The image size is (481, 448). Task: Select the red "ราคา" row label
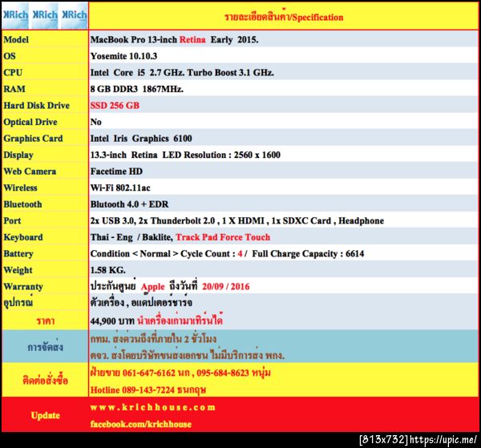46,321
